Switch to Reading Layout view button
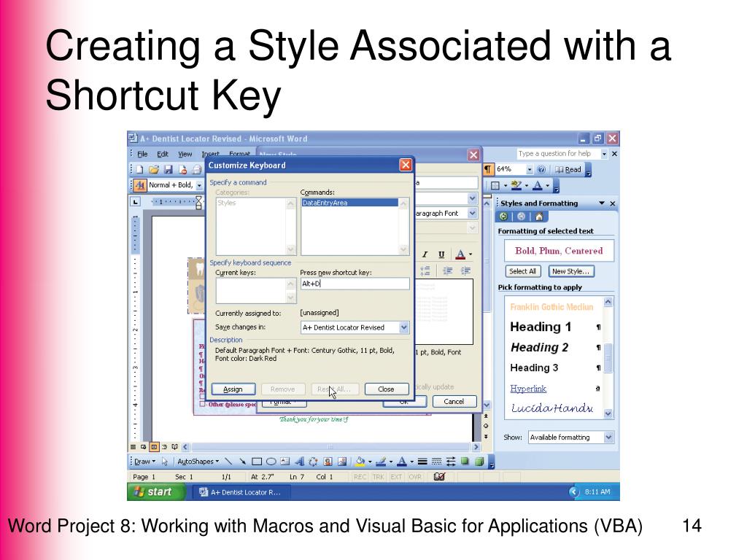The width and height of the screenshot is (747, 560). (x=175, y=447)
